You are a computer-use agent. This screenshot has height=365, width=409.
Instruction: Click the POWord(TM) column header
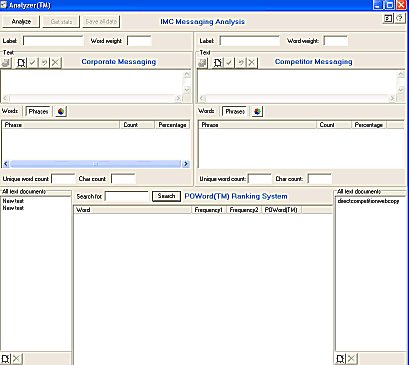pyautogui.click(x=282, y=210)
